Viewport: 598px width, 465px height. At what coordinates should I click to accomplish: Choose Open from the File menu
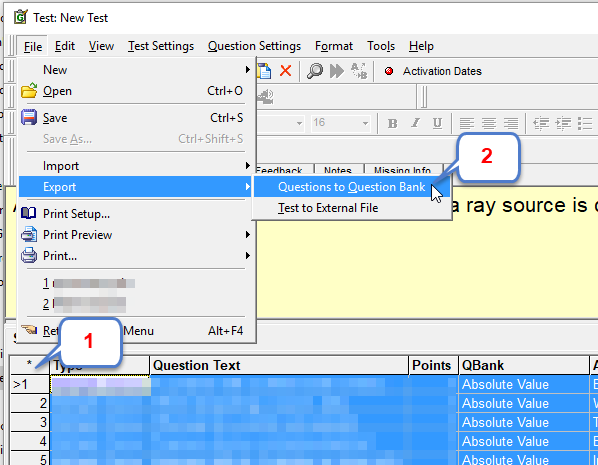(x=135, y=91)
